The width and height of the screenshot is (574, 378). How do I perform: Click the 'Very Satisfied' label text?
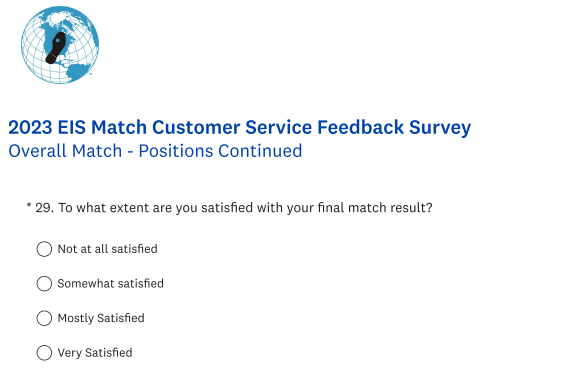pyautogui.click(x=95, y=353)
